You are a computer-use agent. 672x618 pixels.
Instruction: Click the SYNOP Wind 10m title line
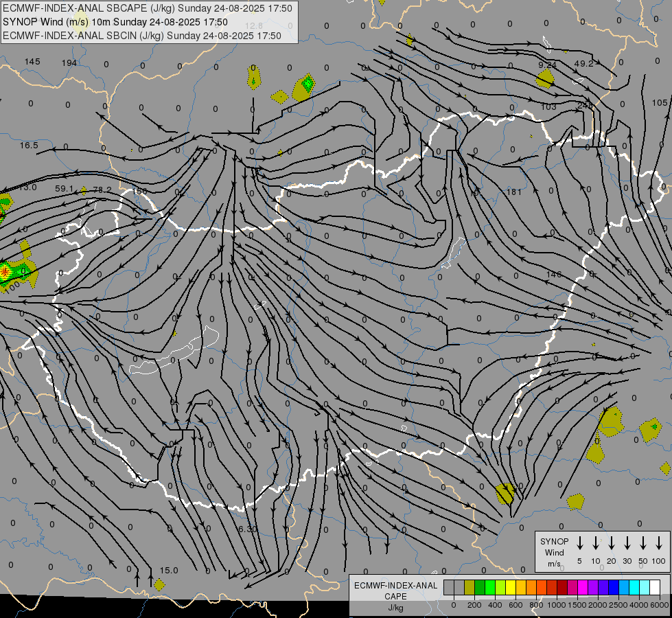pyautogui.click(x=115, y=22)
